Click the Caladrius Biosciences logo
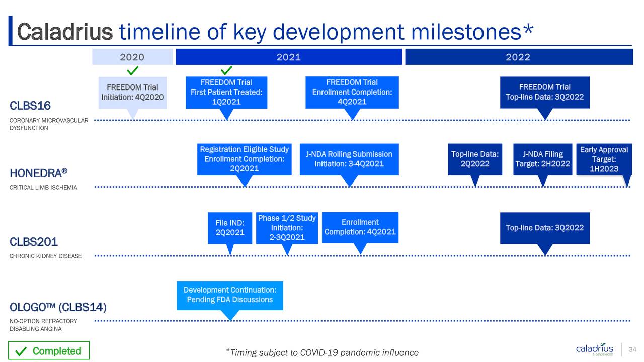The image size is (644, 362). [595, 349]
